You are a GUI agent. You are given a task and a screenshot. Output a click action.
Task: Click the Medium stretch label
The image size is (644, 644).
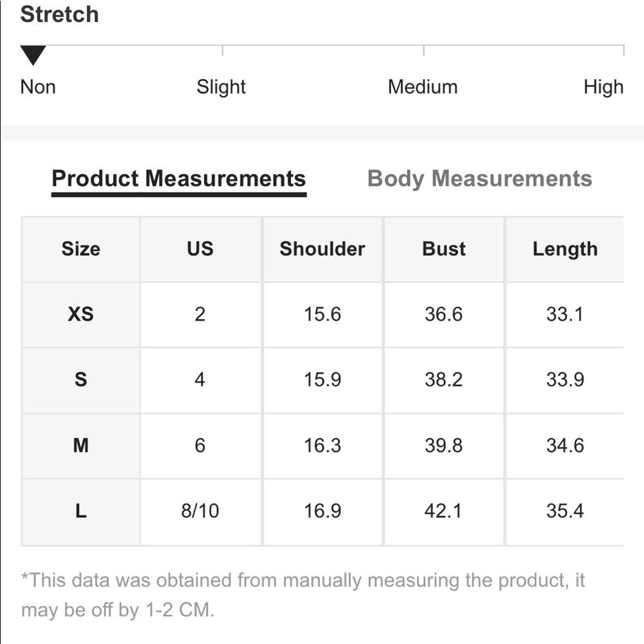tap(422, 87)
